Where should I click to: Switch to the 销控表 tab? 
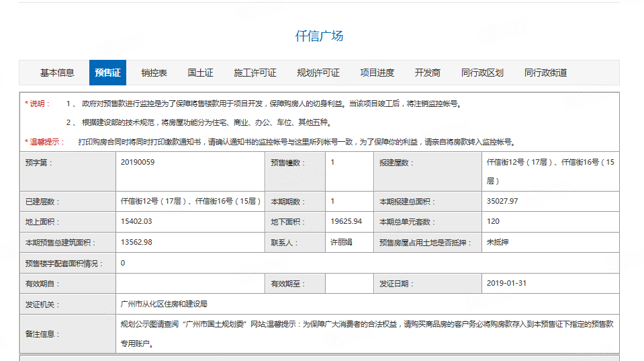pos(154,73)
